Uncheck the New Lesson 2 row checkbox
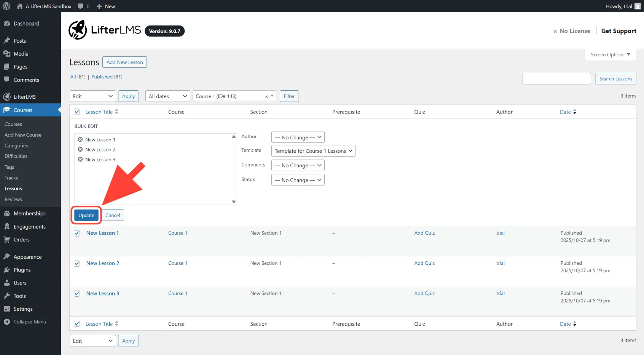Image resolution: width=644 pixels, height=355 pixels. pos(77,264)
